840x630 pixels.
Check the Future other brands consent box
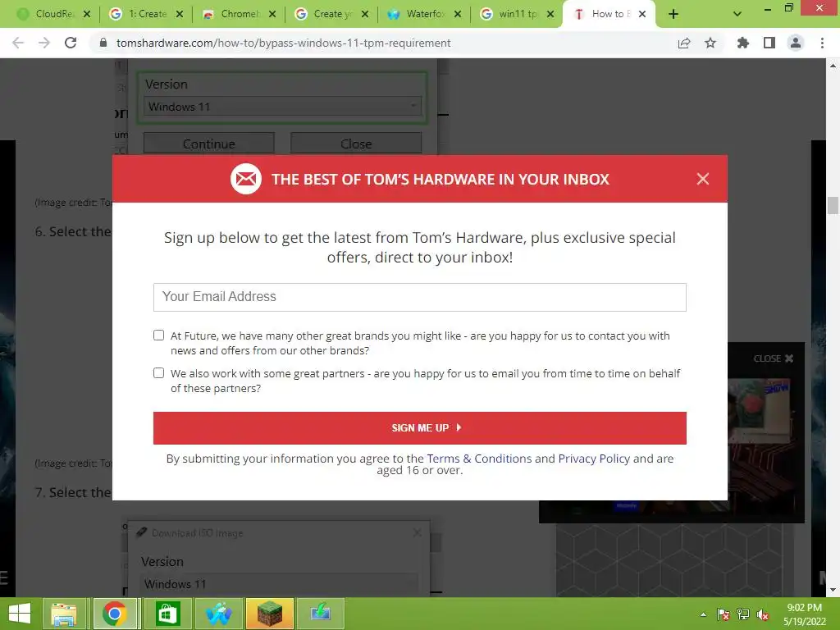pos(158,336)
